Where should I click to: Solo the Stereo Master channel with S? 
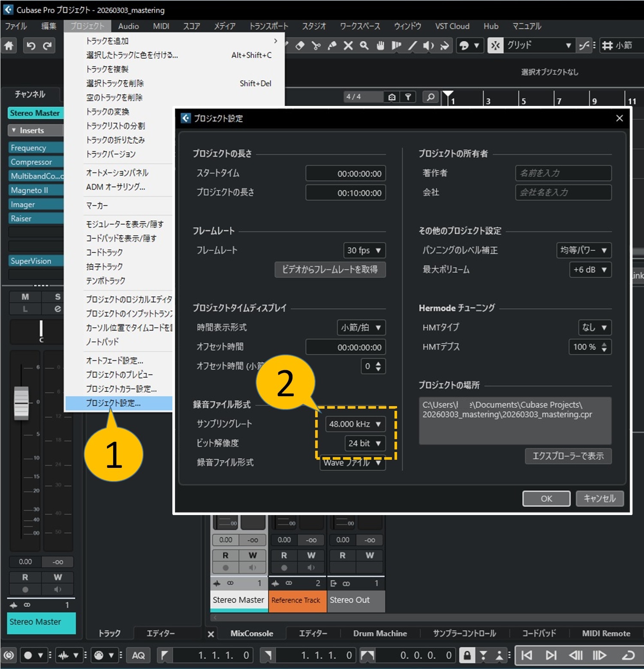coord(57,297)
